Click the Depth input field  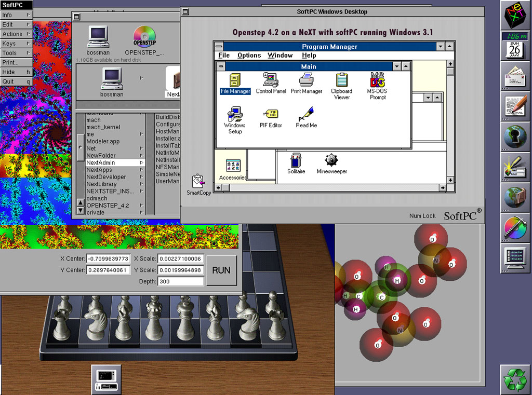180,281
